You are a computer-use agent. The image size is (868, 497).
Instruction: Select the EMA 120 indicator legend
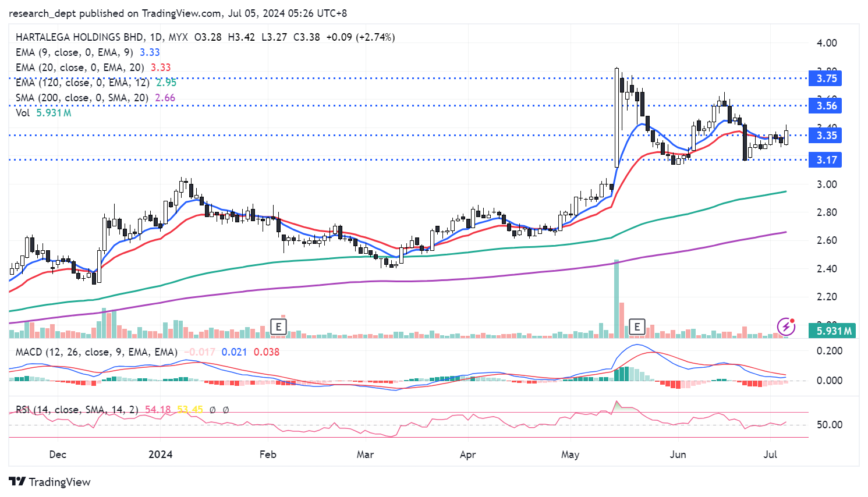(x=82, y=83)
